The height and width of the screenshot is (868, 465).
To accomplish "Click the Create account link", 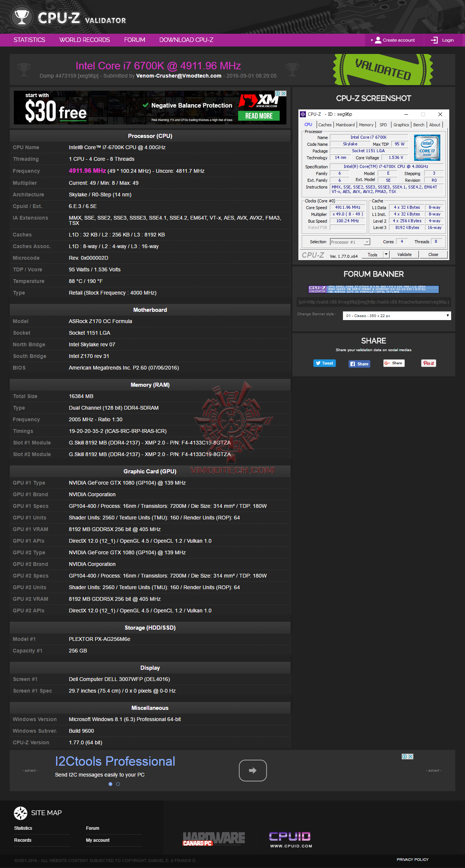I will (x=394, y=40).
